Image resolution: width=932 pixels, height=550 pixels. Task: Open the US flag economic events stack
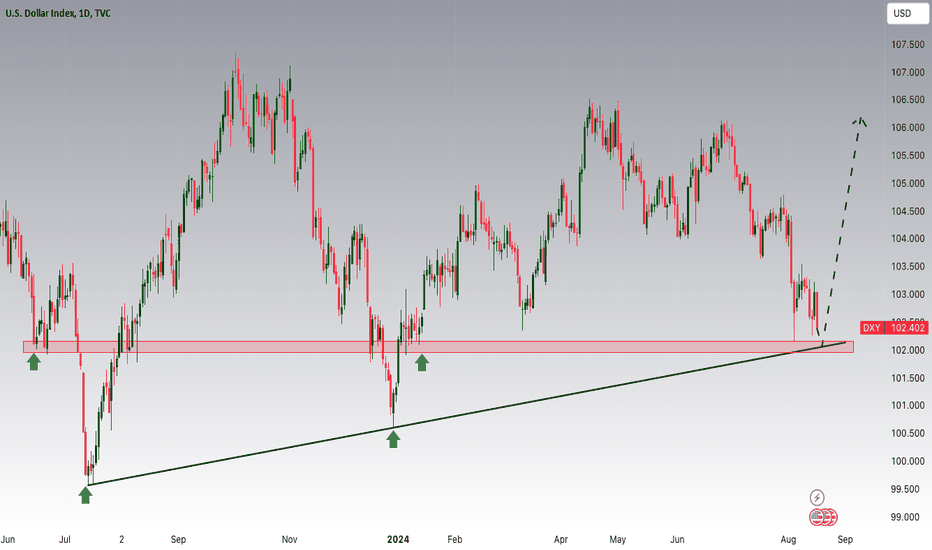823,517
